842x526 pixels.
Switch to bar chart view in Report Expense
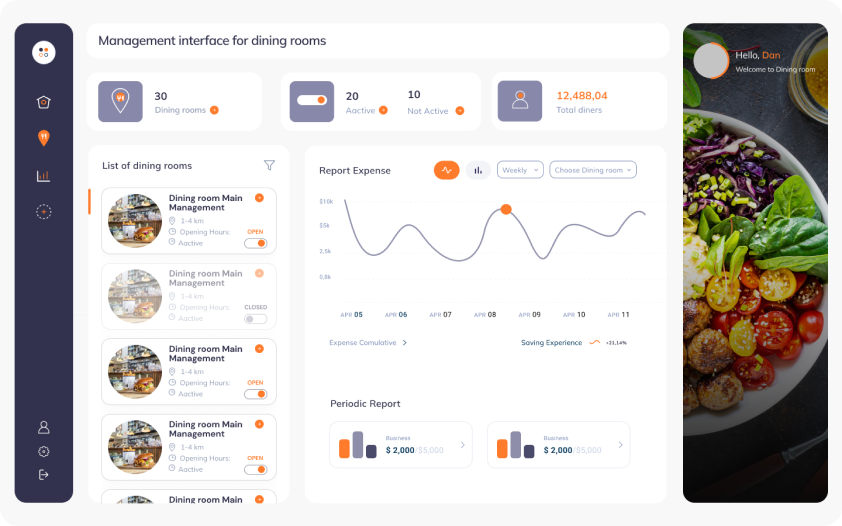[x=478, y=170]
